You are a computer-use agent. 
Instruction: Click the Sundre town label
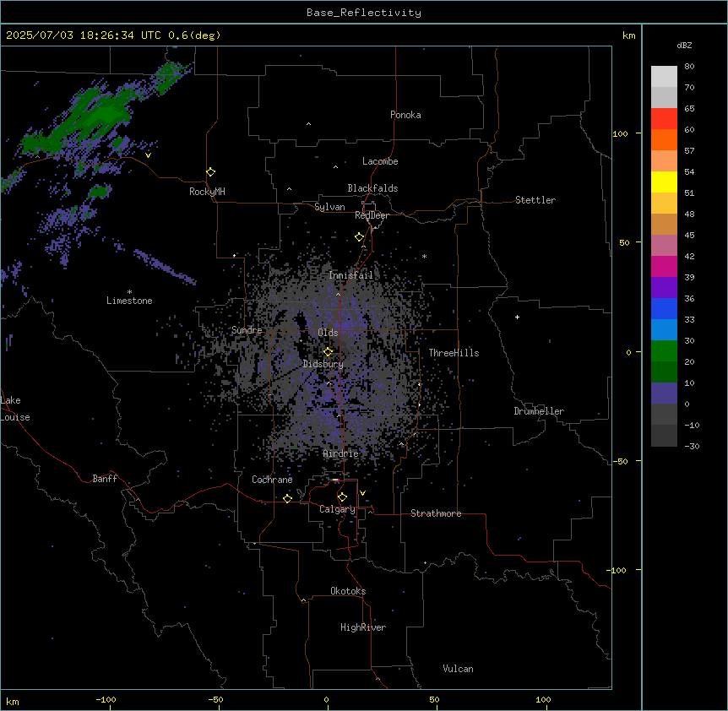pyautogui.click(x=247, y=330)
